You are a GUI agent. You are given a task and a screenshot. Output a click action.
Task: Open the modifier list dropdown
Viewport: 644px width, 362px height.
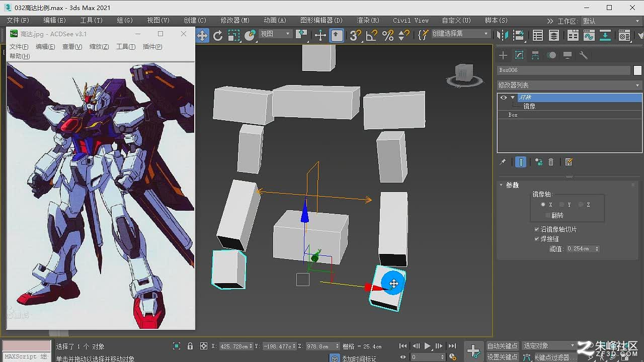click(x=569, y=85)
